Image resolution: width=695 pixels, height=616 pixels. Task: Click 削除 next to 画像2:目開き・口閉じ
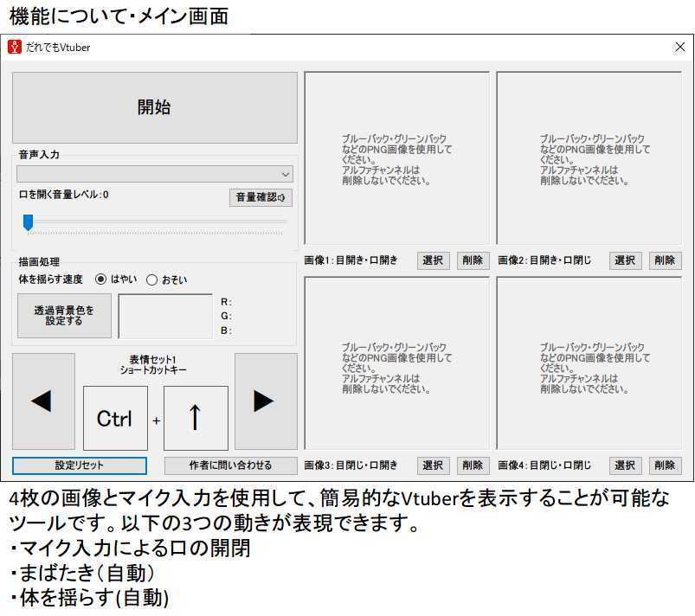click(664, 260)
